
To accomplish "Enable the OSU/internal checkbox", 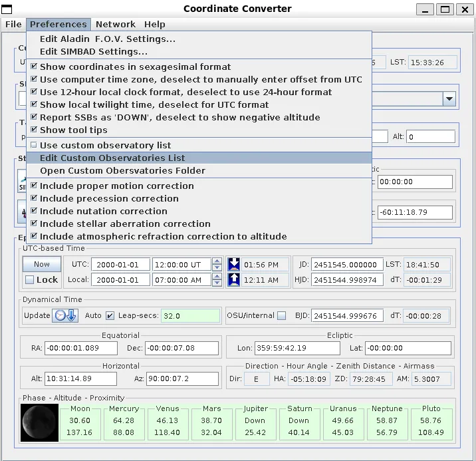I will 281,315.
